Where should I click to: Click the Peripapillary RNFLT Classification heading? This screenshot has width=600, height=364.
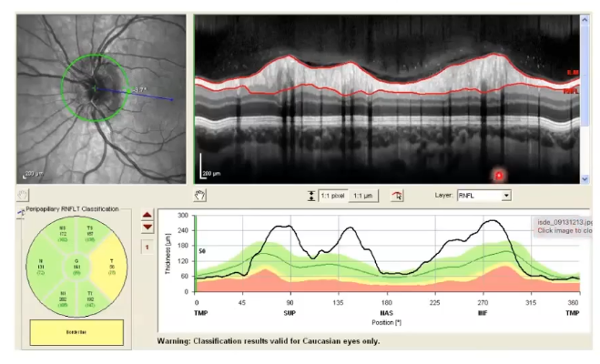pos(72,208)
